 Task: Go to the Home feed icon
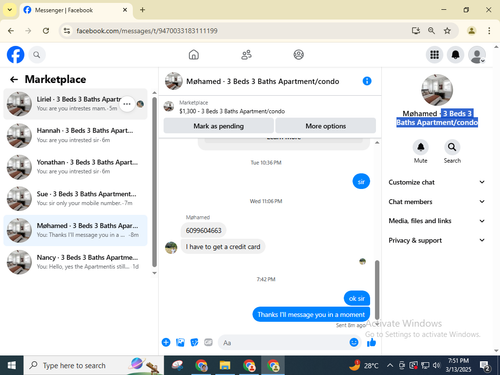click(x=194, y=55)
